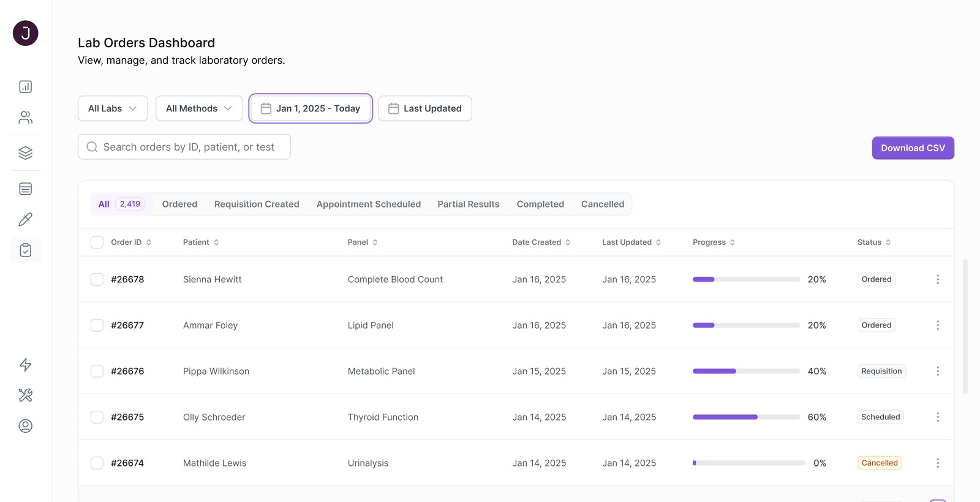This screenshot has height=502, width=980.
Task: Select checkbox for order #26676
Action: pos(97,371)
